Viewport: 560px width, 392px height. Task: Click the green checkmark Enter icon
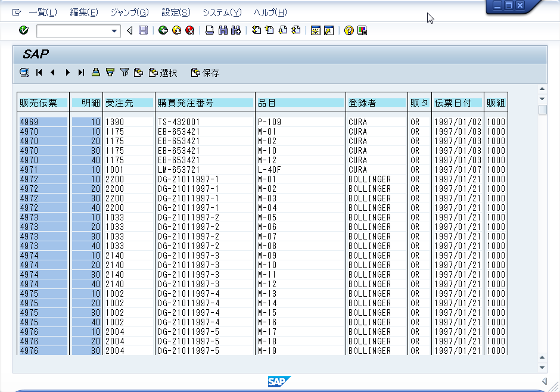[x=24, y=30]
